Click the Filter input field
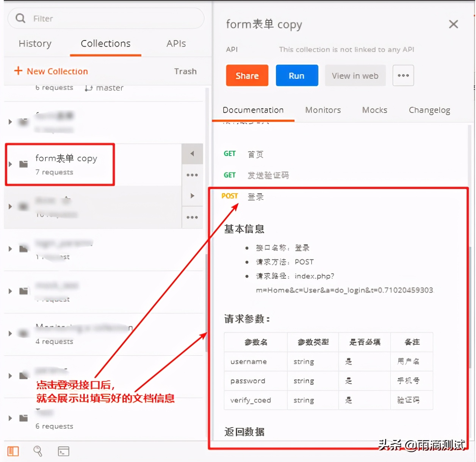Screen dimensions: 476x462 click(95, 18)
